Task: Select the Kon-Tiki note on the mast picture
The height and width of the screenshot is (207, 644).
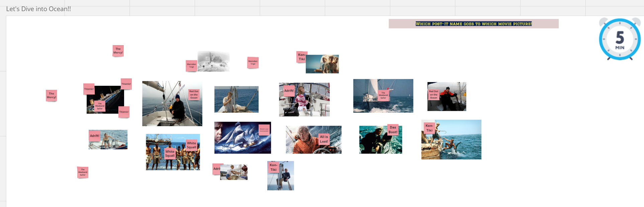Action: (273, 167)
